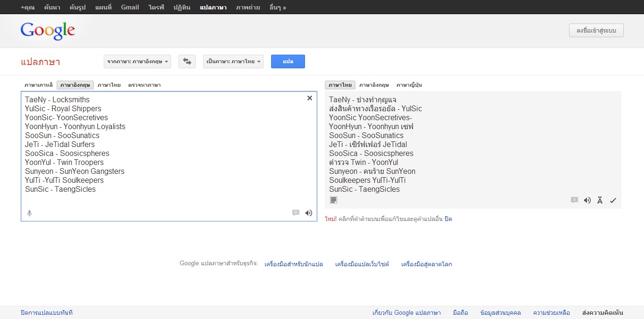
Task: Switch source to ตรวจหาภาษา detect language
Action: pyautogui.click(x=144, y=85)
